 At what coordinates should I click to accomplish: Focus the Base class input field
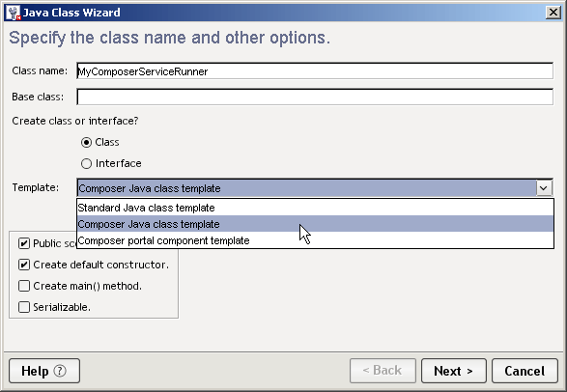(x=315, y=97)
